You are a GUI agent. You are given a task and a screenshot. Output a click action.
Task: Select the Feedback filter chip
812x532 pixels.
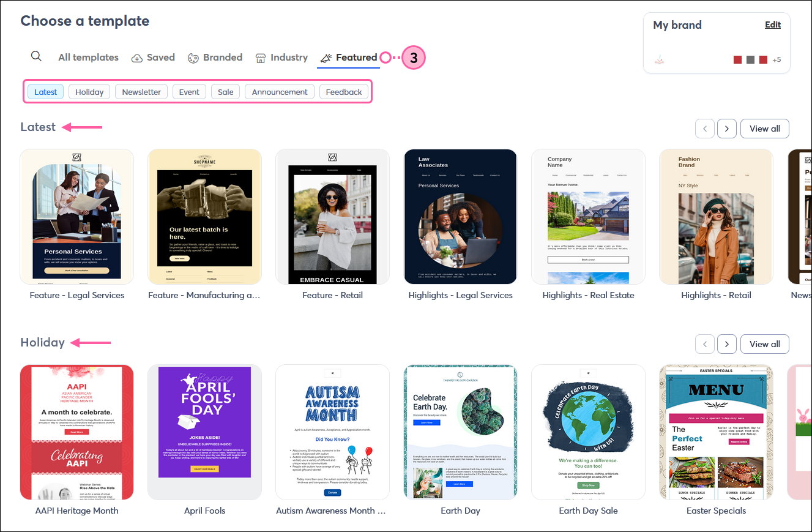point(344,92)
